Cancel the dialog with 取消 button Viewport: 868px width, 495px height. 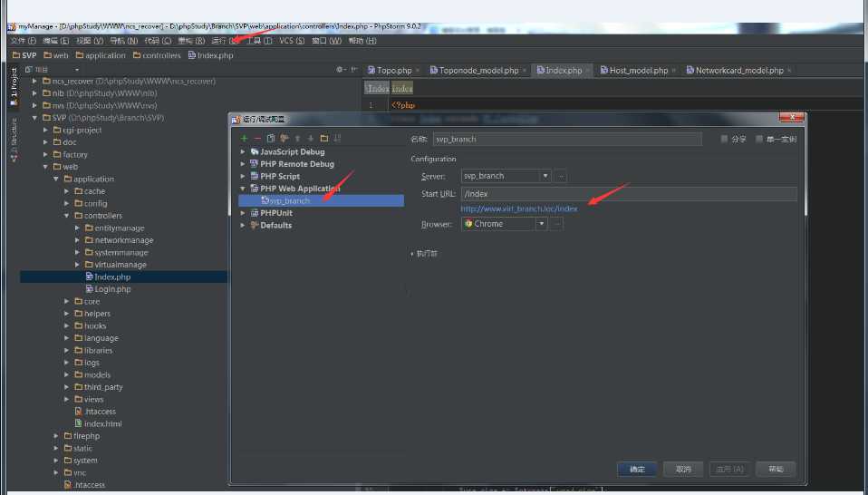(683, 469)
